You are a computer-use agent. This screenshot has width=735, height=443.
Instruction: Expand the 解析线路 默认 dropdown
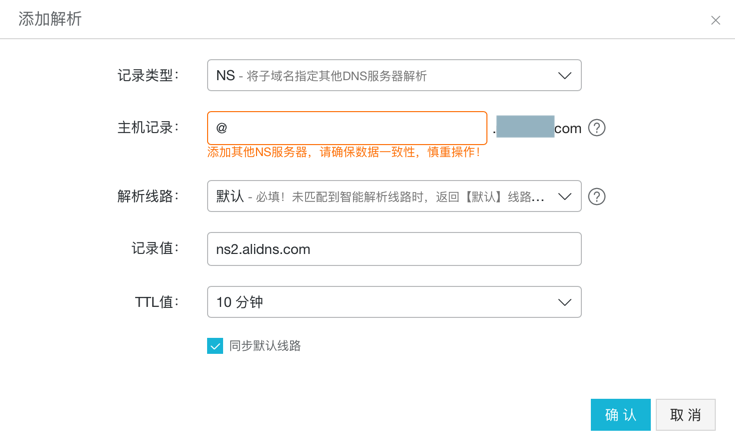[380, 197]
